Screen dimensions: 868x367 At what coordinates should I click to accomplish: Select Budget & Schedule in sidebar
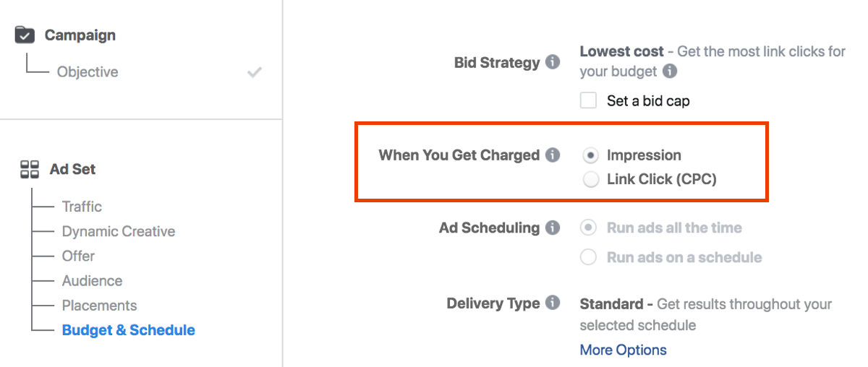[129, 330]
